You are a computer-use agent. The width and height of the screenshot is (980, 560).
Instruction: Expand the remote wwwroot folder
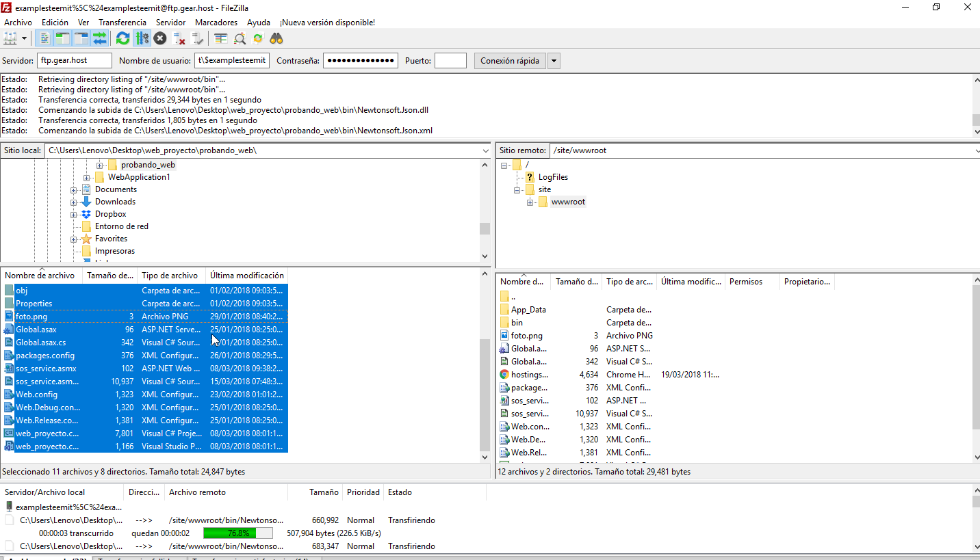pyautogui.click(x=530, y=202)
